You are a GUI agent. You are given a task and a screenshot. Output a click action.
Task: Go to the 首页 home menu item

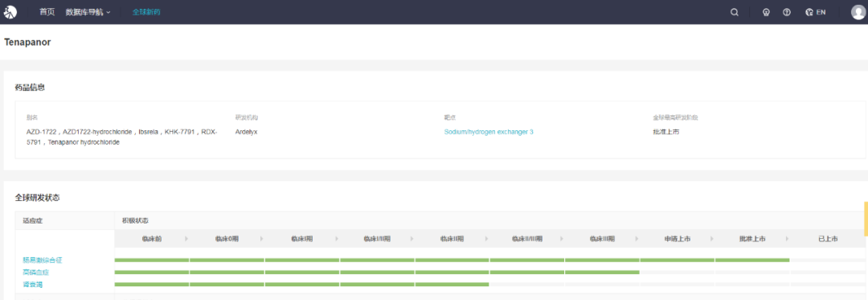(x=47, y=11)
